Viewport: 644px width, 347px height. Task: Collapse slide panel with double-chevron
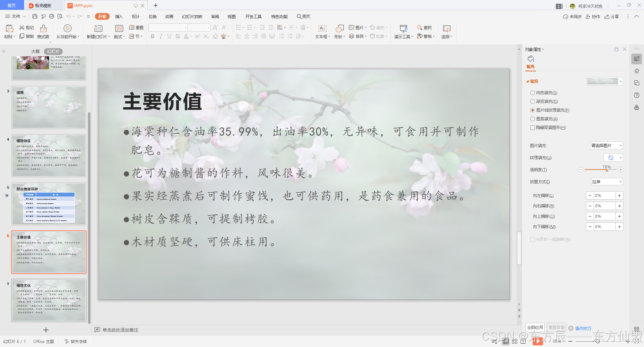(4, 51)
